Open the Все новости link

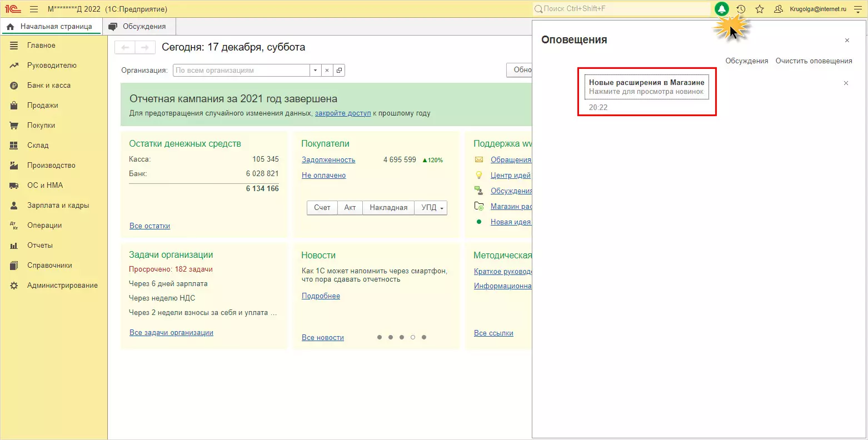pos(323,338)
